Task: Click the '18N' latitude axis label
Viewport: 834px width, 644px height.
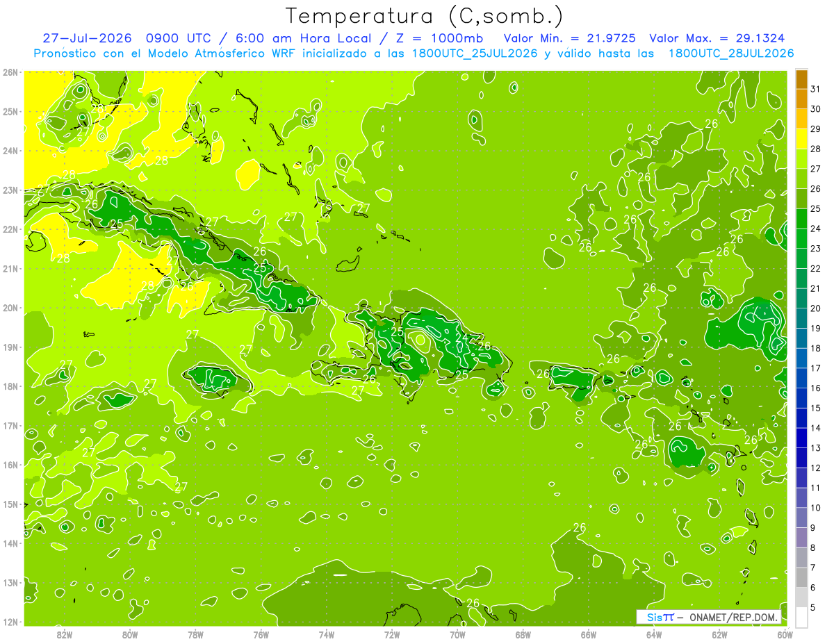Action: coord(10,386)
